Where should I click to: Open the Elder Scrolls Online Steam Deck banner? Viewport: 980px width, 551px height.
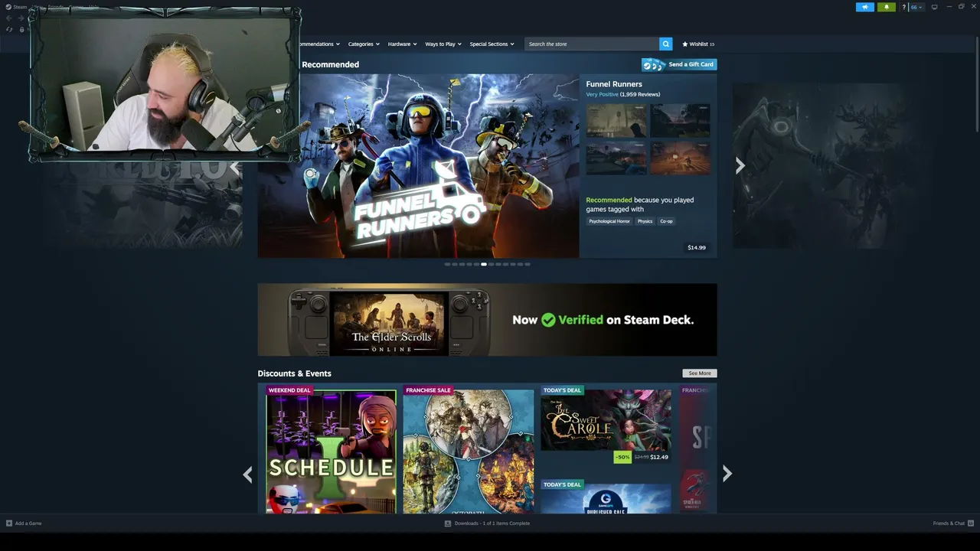[x=488, y=320]
